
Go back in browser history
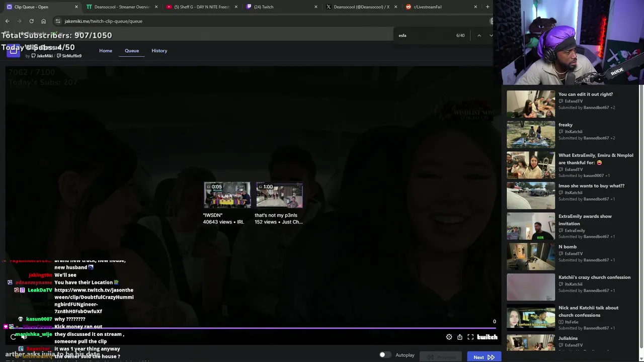coord(7,21)
